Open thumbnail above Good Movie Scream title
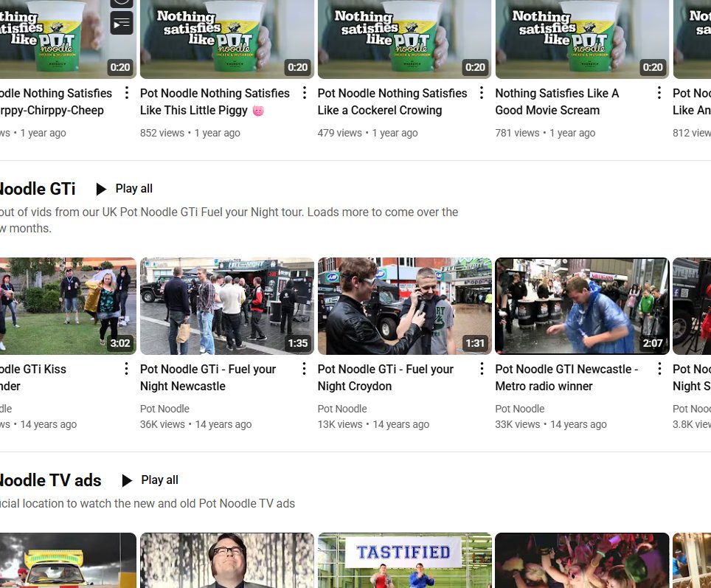711x588 pixels. click(x=582, y=39)
